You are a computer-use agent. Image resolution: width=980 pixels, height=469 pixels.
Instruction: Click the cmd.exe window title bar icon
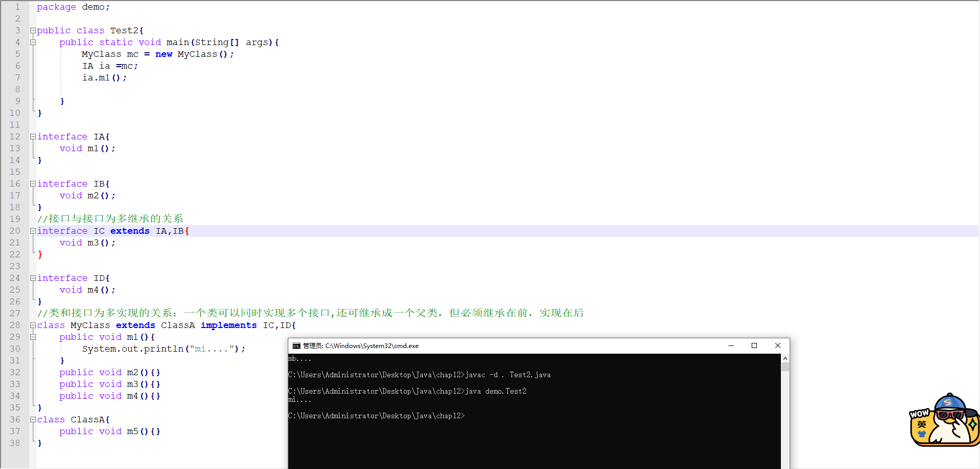click(296, 346)
